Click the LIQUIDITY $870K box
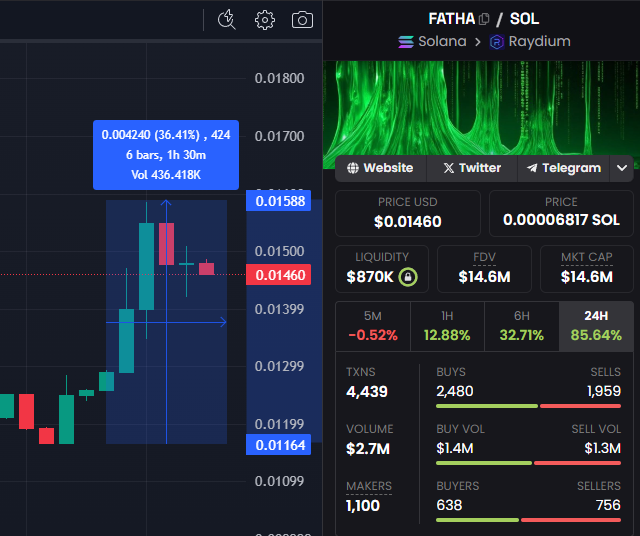 click(x=382, y=269)
